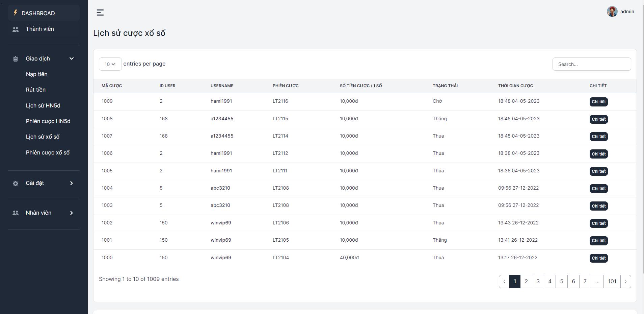Viewport: 644px width, 314px height.
Task: Go to next page using arrow
Action: click(625, 282)
